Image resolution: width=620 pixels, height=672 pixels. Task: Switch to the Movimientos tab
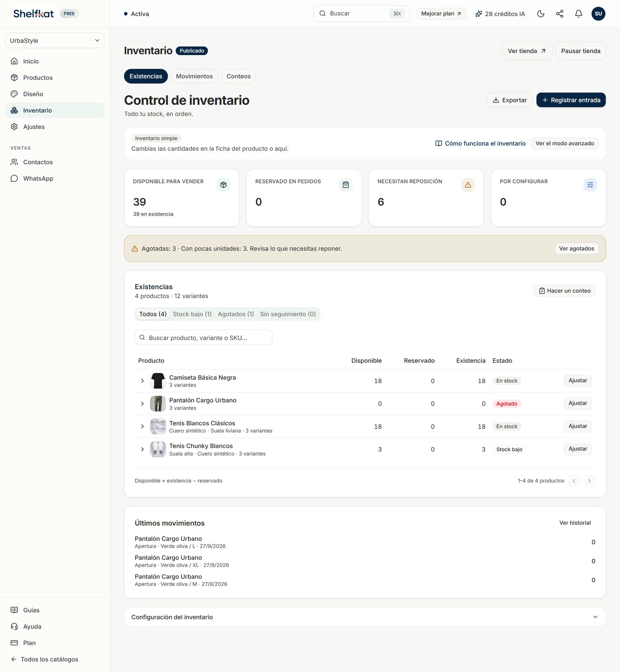[x=194, y=76]
